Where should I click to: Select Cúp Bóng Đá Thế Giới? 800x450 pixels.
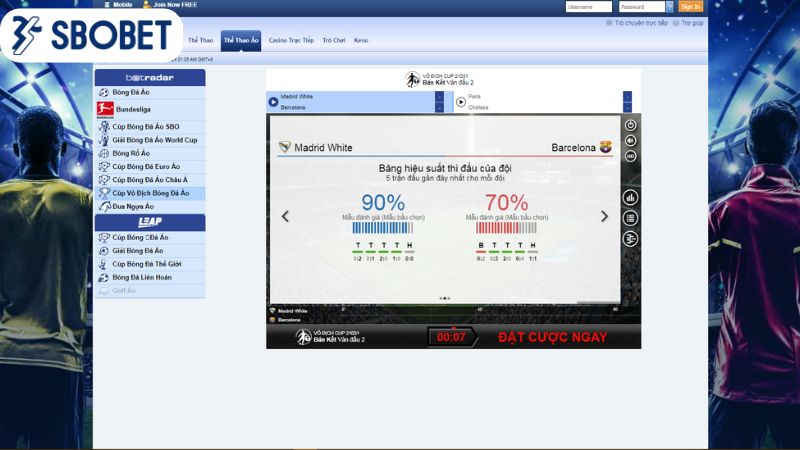pyautogui.click(x=150, y=264)
